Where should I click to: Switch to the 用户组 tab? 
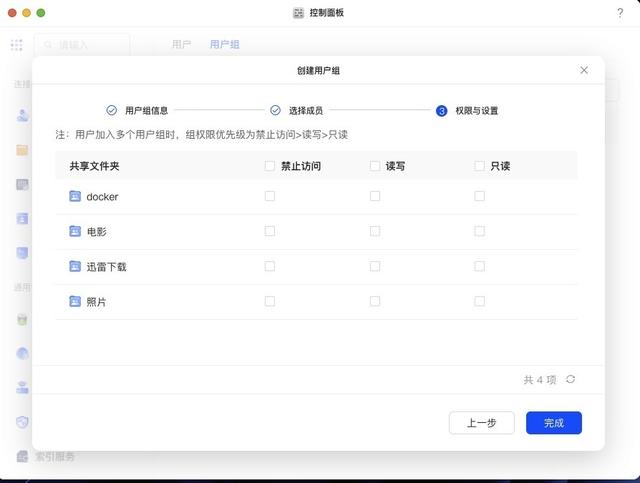(x=224, y=45)
